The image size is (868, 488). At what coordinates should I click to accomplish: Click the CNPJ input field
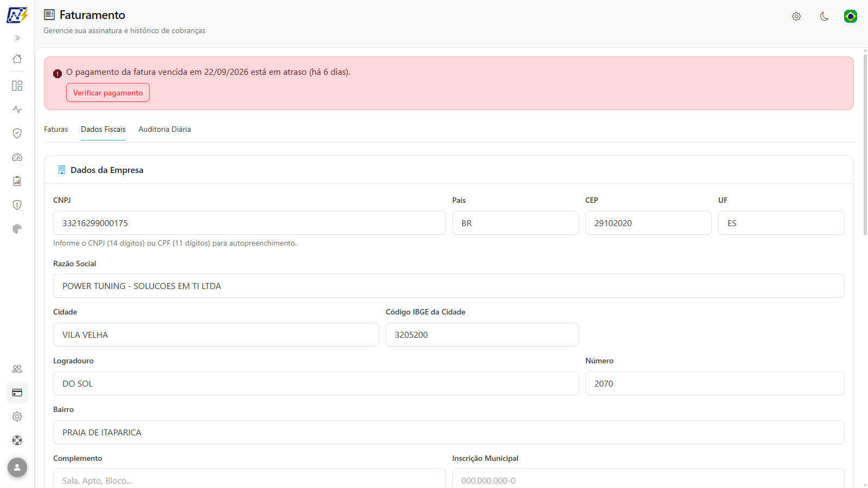(x=250, y=223)
